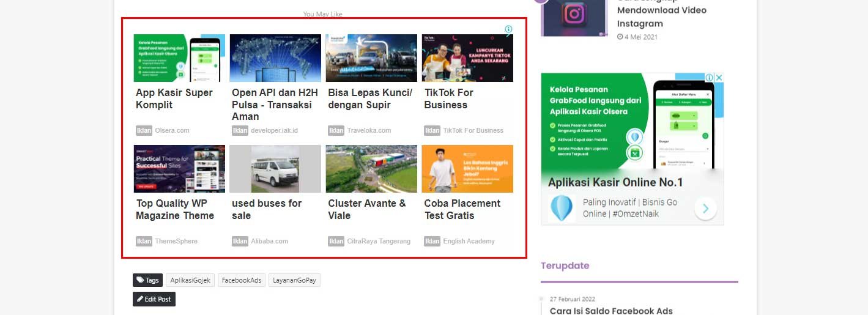The image size is (868, 315).
Task: Open Cara Isi Saldo Facebook Ads article
Action: 611,311
